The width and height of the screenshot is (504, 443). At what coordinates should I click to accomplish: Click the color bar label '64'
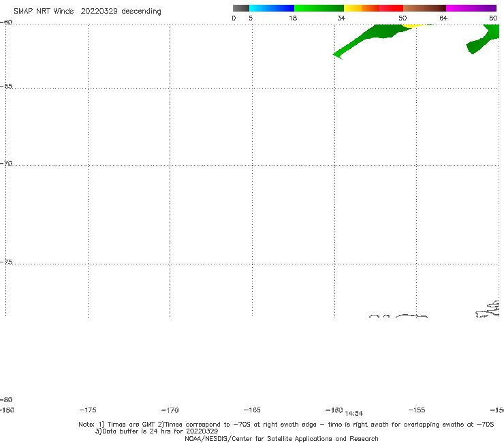coord(443,18)
